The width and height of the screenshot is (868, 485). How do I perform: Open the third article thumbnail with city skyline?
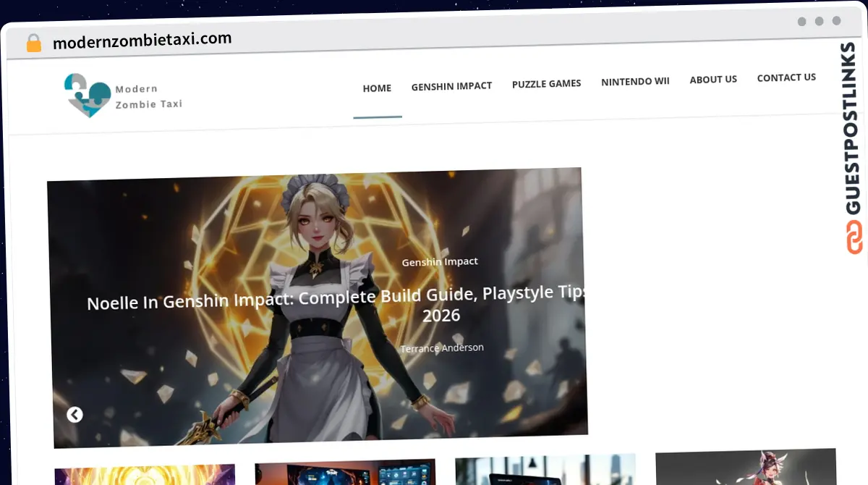tap(545, 469)
